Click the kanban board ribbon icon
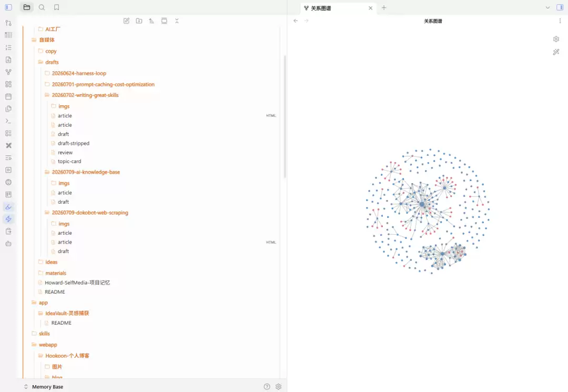 8,195
